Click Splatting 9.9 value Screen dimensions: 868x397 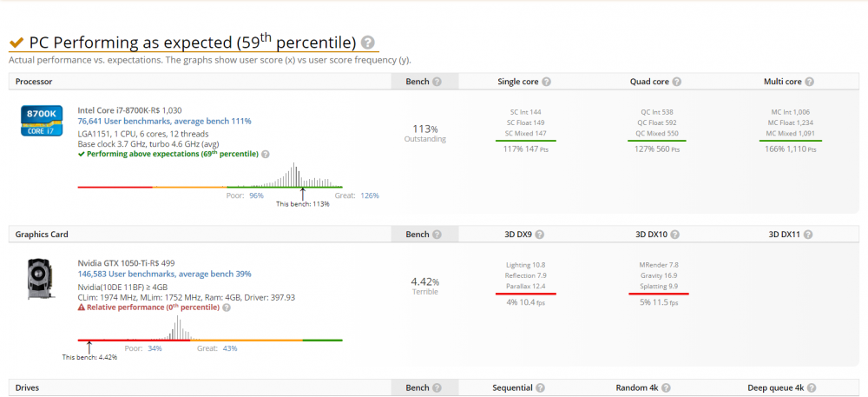click(658, 287)
